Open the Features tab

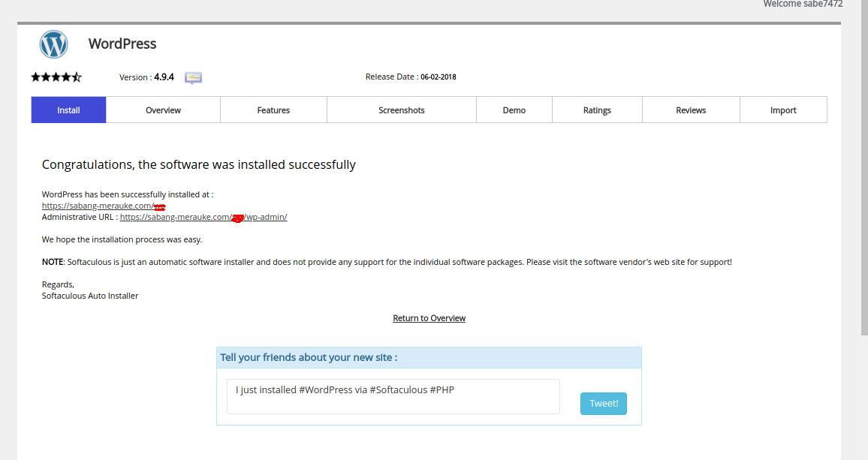click(273, 110)
